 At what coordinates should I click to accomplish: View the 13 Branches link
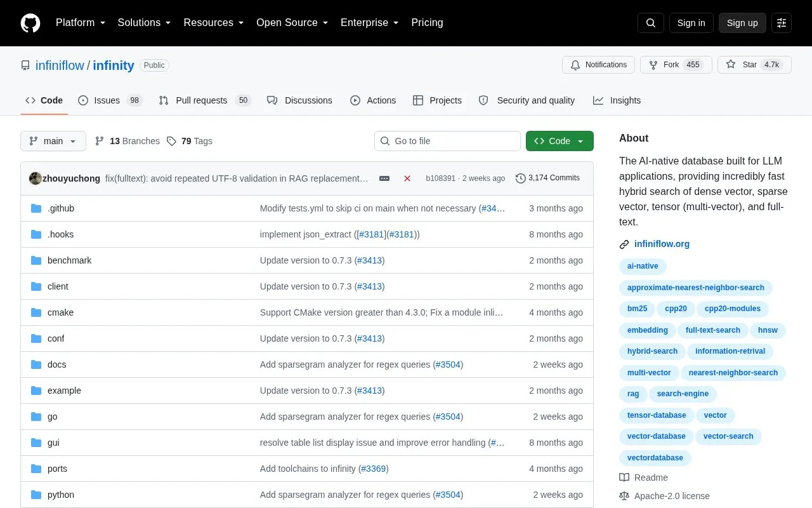click(128, 141)
